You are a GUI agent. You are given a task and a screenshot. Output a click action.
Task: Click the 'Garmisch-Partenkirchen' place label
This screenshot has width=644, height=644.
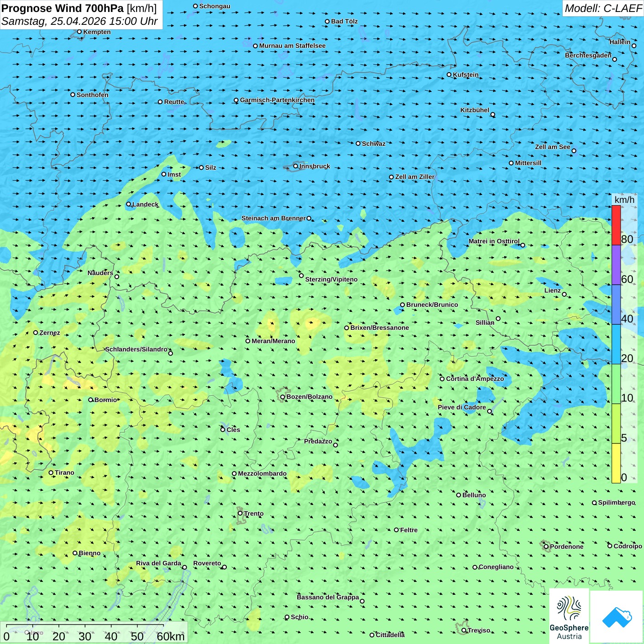pyautogui.click(x=277, y=100)
